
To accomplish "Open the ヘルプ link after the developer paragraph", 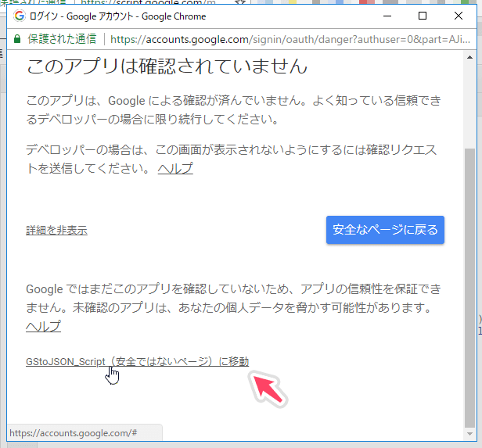I will point(175,168).
